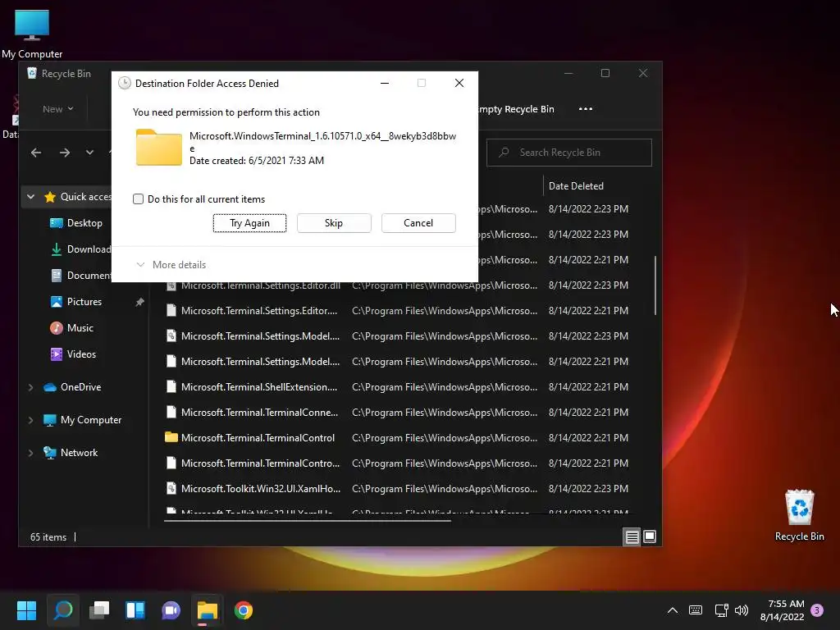Open the Windows Start menu
The width and height of the screenshot is (840, 630).
(x=27, y=610)
